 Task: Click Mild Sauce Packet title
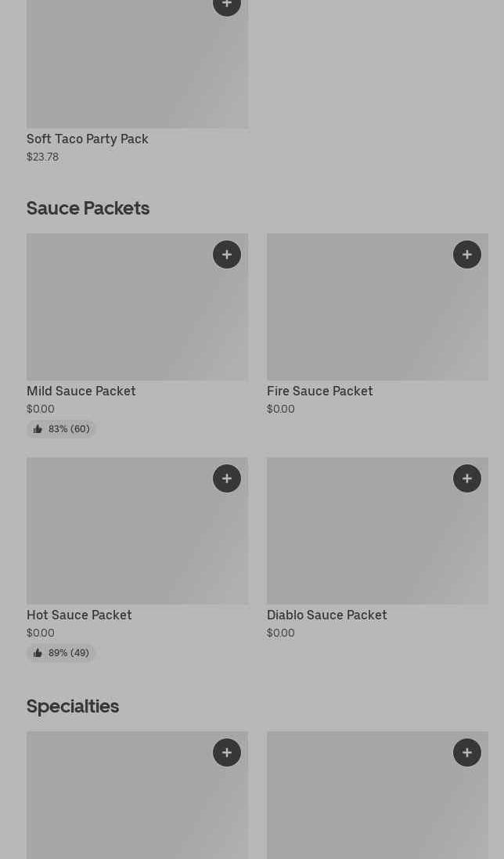81,391
